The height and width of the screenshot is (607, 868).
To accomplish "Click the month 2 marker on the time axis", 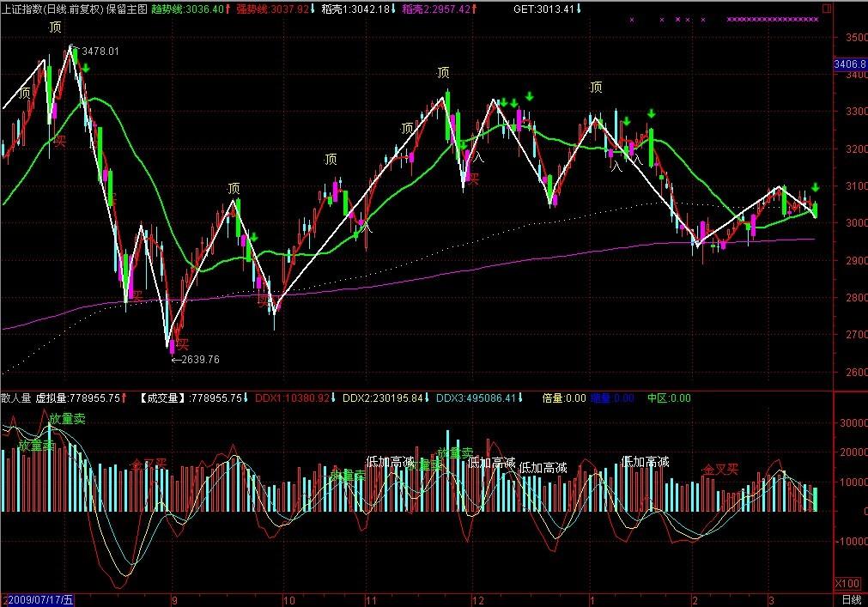I will pyautogui.click(x=695, y=600).
